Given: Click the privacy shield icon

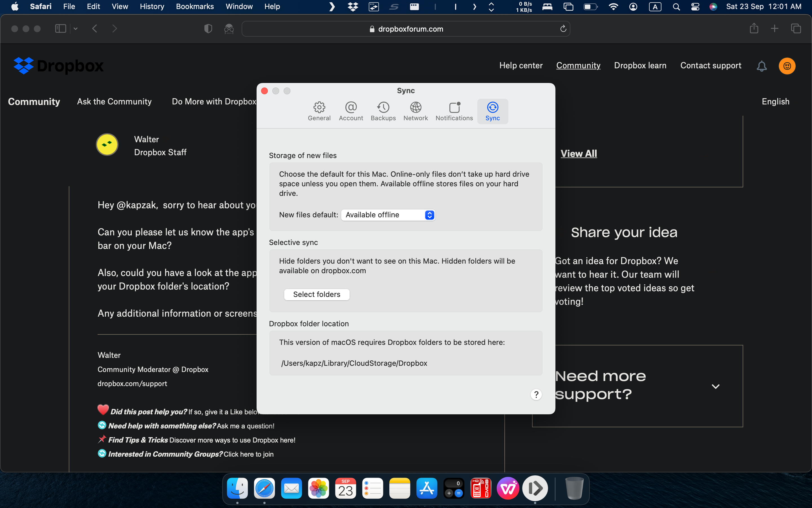Looking at the screenshot, I should 208,29.
